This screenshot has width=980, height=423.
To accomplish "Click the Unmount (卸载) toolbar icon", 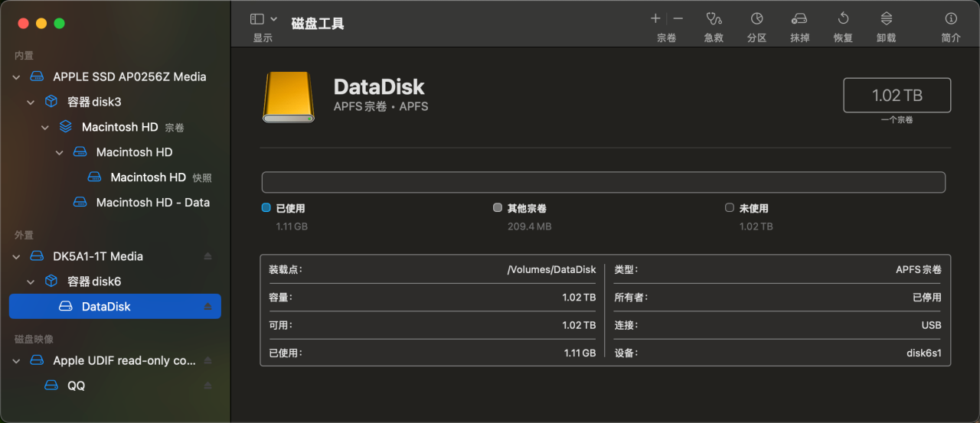I will [886, 19].
